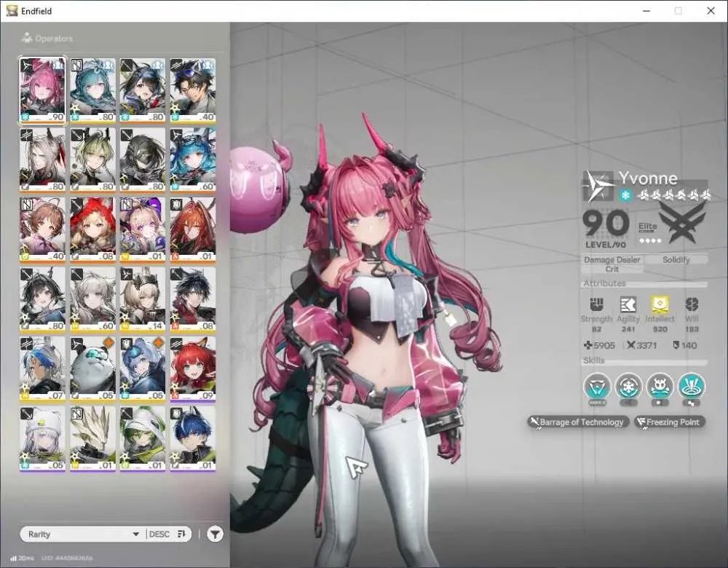Click the class emblem beside Yvonne's name

(598, 186)
